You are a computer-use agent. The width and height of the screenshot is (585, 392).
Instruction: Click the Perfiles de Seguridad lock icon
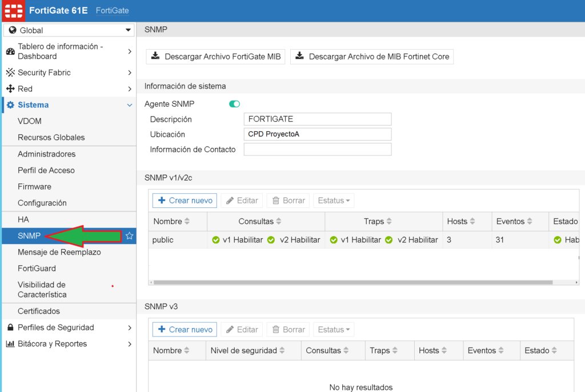tap(10, 327)
